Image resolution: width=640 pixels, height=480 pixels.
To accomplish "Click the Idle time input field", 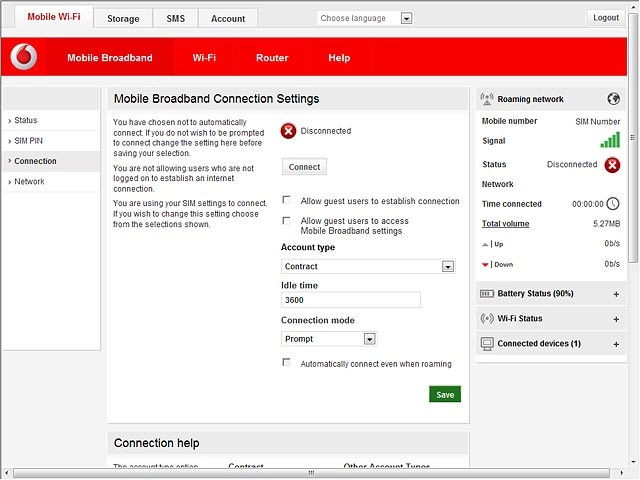I will click(x=351, y=300).
